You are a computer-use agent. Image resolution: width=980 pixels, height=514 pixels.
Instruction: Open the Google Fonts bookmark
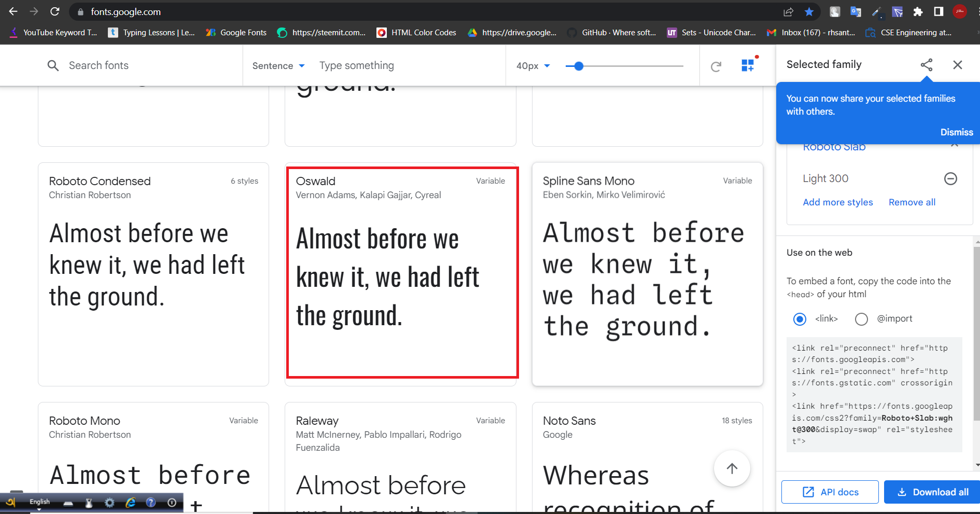(236, 33)
